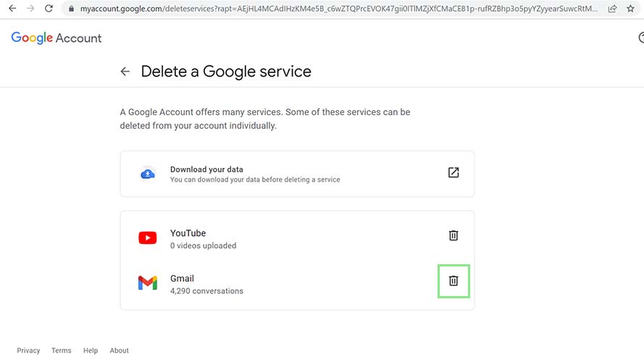Open the Privacy footer link
Image resolution: width=644 pixels, height=362 pixels.
click(28, 350)
